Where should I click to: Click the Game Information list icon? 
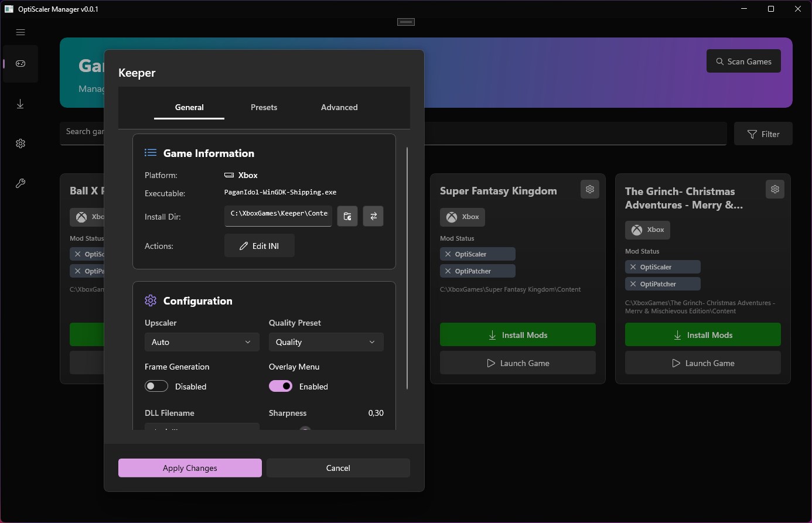(151, 153)
